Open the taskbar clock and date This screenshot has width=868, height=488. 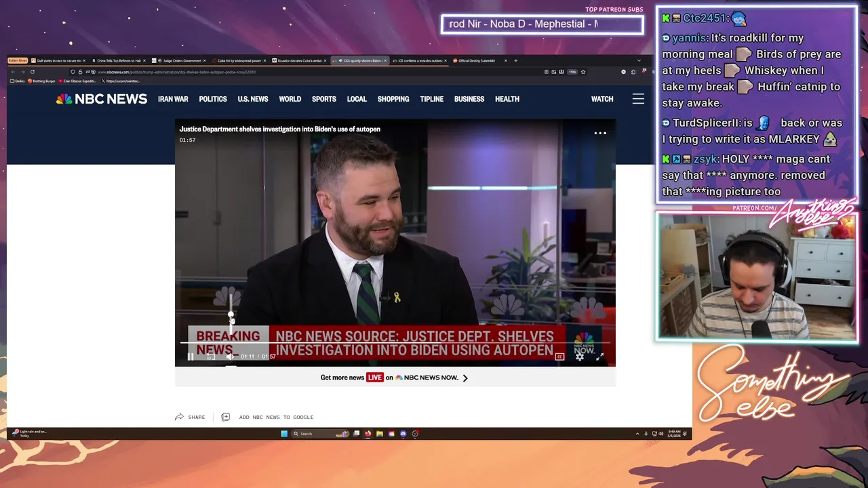673,434
